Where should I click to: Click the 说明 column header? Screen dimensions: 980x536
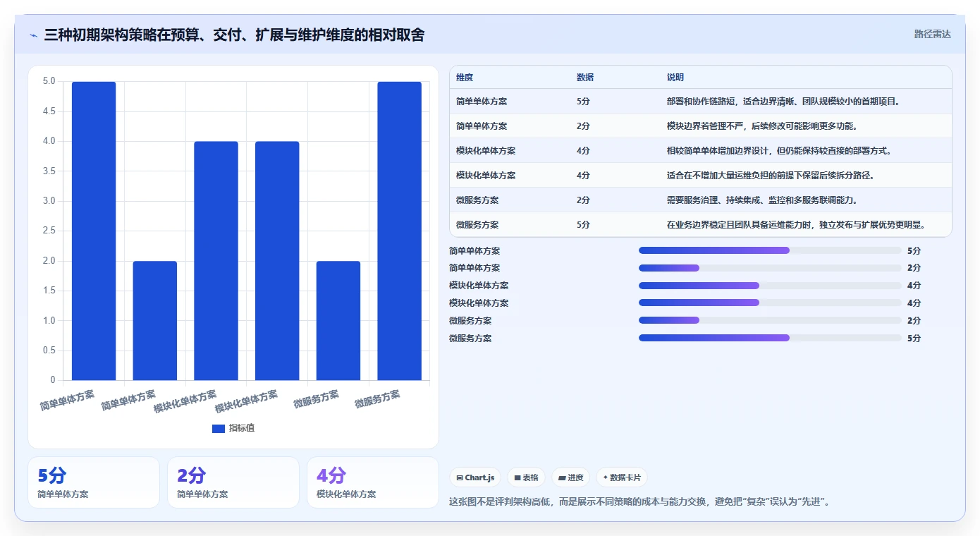click(x=675, y=78)
